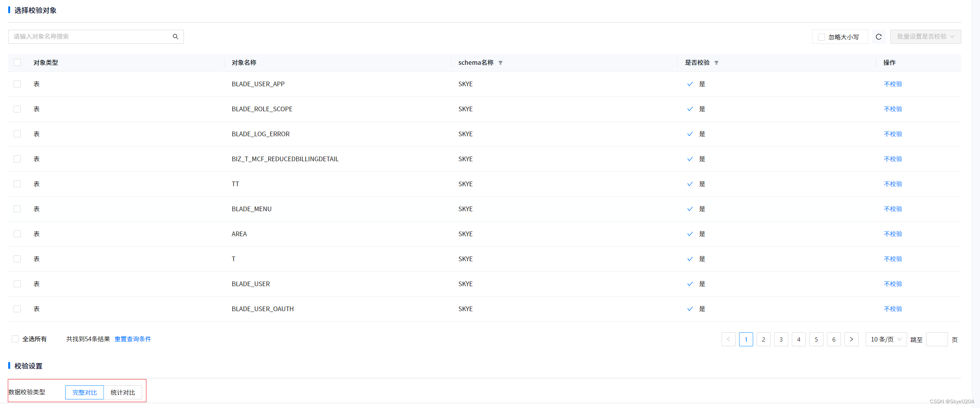The height and width of the screenshot is (408, 980).
Task: Go to page 5
Action: [816, 339]
